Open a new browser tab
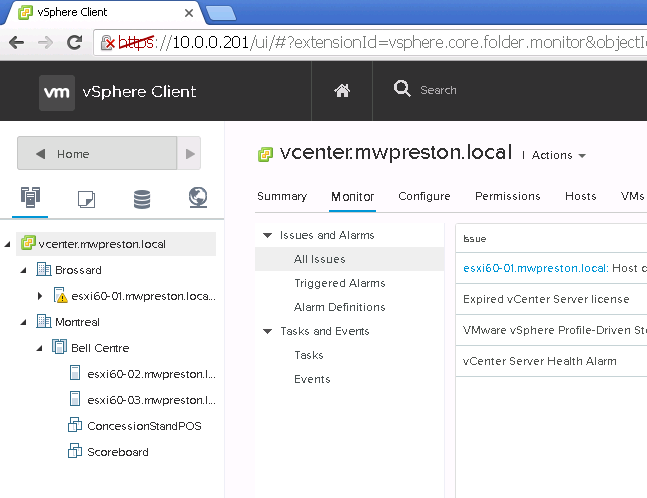This screenshot has height=498, width=647. (221, 13)
